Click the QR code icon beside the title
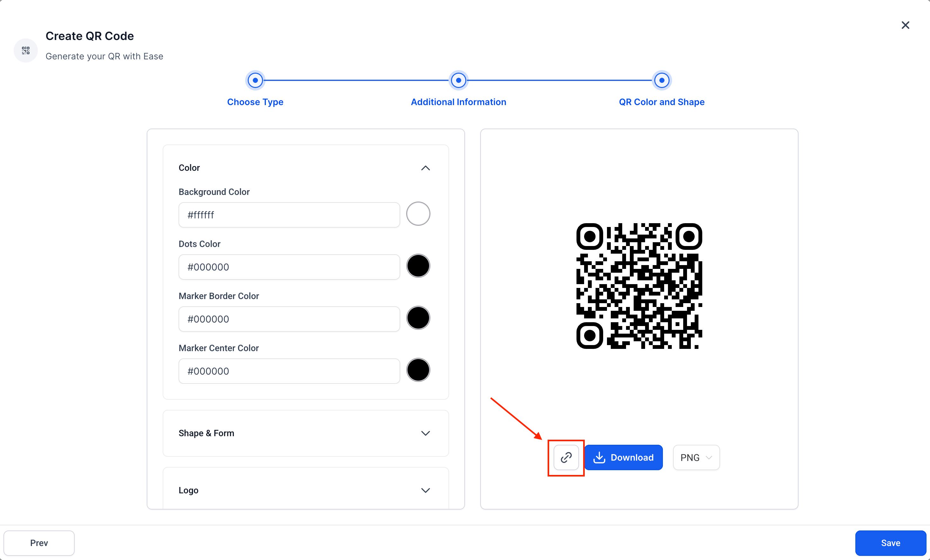 pos(25,50)
